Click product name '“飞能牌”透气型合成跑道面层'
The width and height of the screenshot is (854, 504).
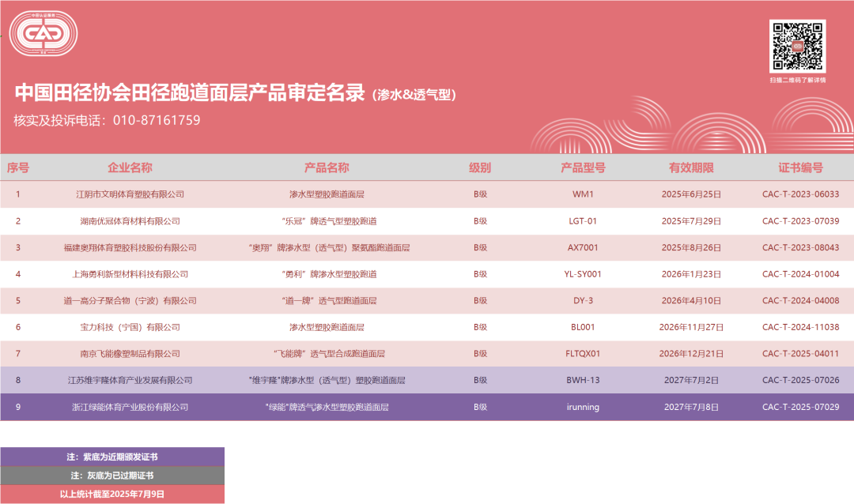(329, 354)
